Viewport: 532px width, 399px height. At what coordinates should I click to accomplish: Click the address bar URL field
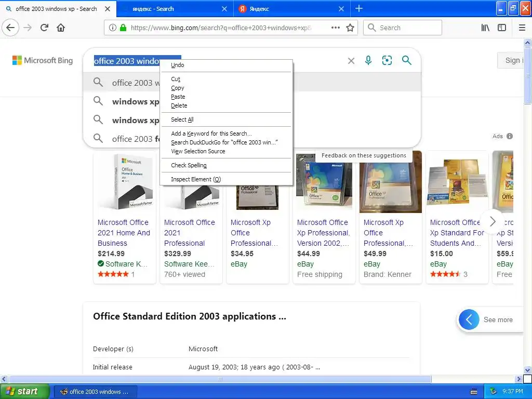[221, 28]
